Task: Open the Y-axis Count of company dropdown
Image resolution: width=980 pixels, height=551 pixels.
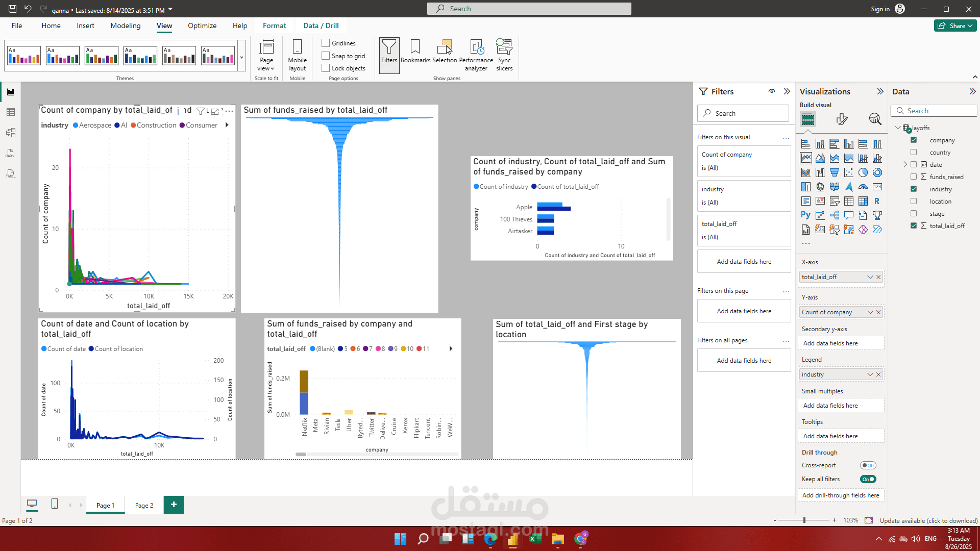Action: point(870,312)
